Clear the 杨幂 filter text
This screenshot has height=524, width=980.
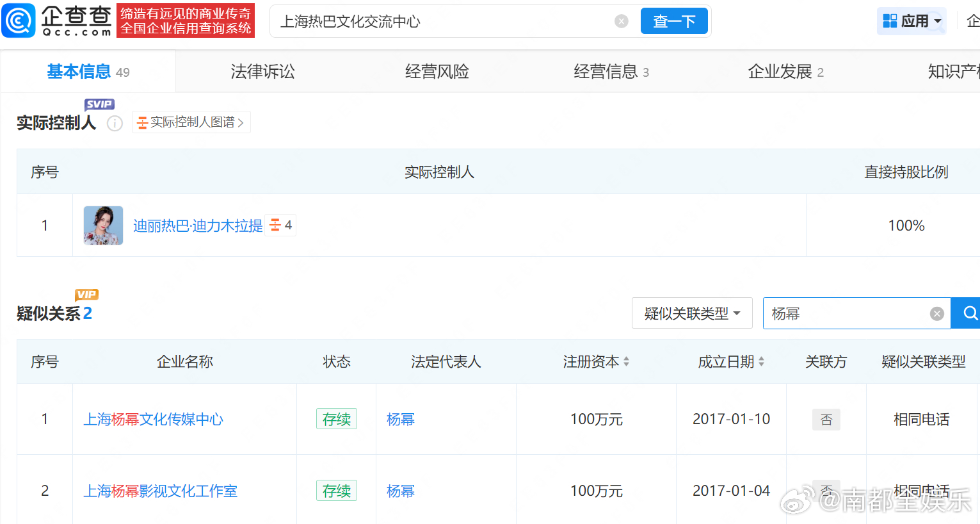click(937, 313)
